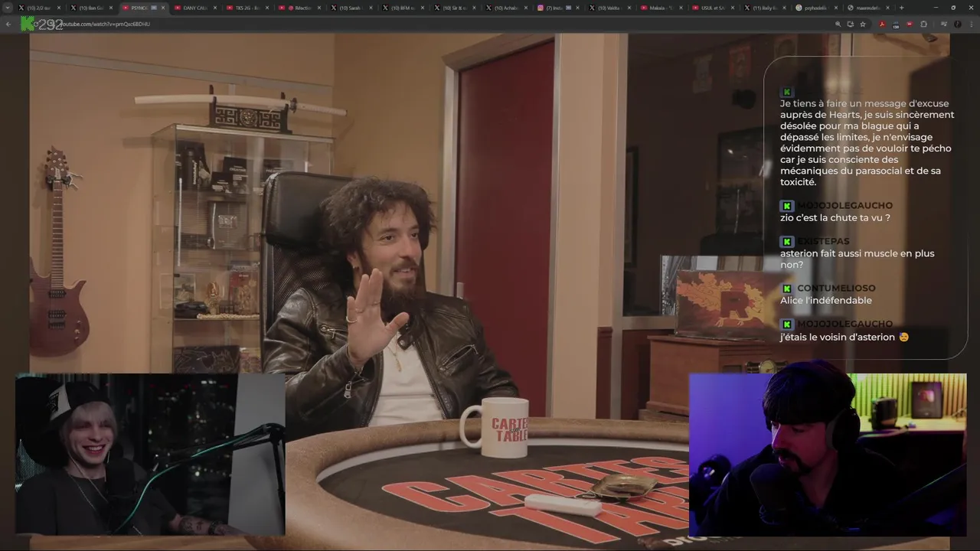Close the 'DANY CAL' tab
This screenshot has width=980, height=551.
215,8
